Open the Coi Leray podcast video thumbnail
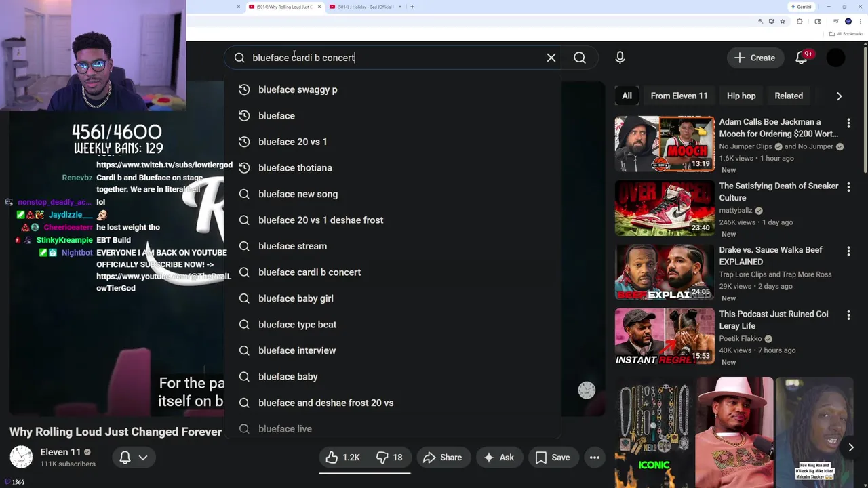 665,336
